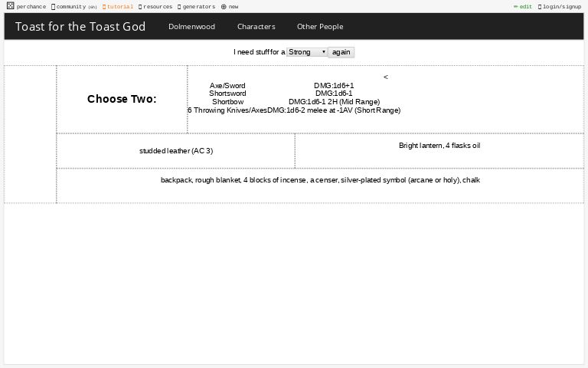Screen dimensions: 588x368
Task: Open the community link in top bar
Action: click(x=73, y=7)
